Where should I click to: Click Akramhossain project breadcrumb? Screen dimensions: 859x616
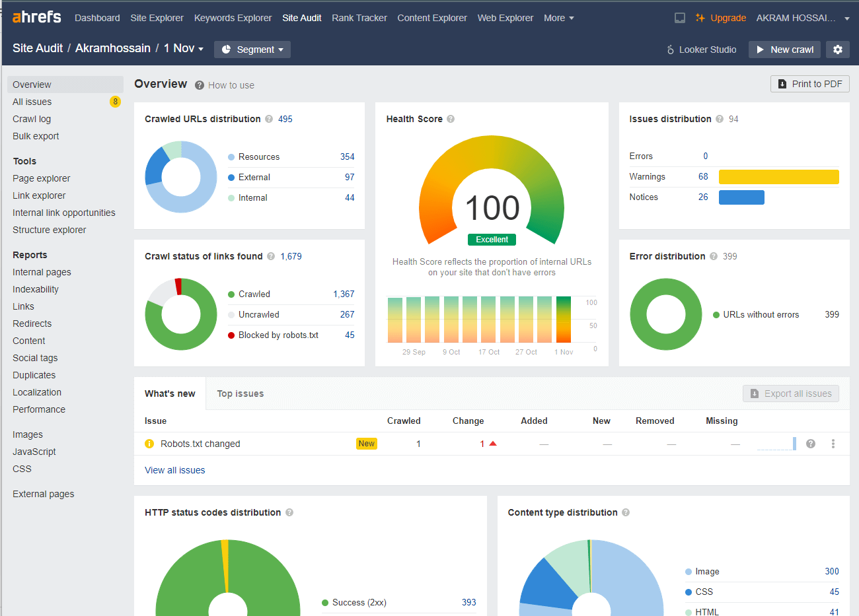[113, 48]
